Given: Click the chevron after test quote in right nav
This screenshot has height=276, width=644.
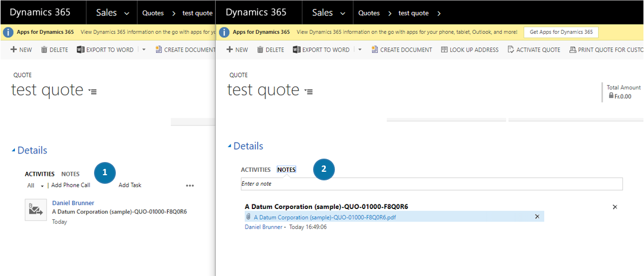Looking at the screenshot, I should tap(439, 14).
